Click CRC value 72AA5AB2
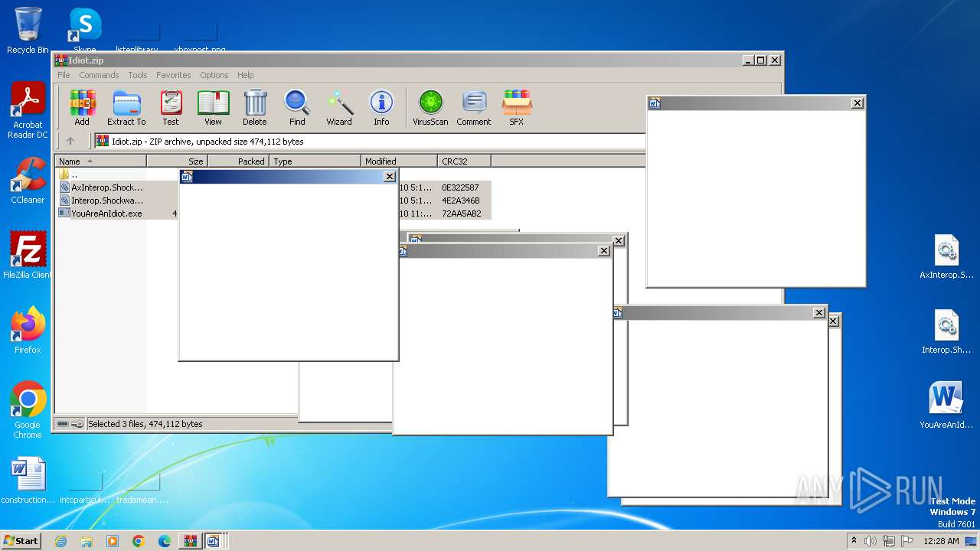The image size is (980, 551). [461, 214]
